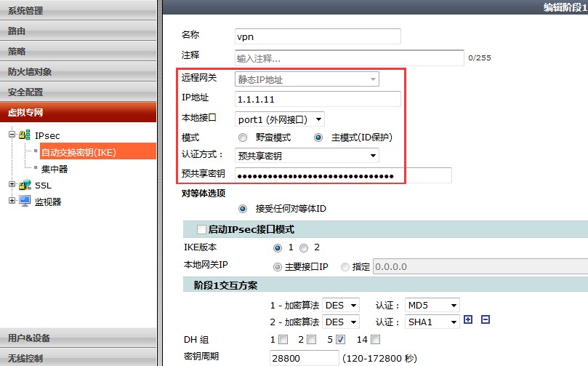Viewport: 588px width, 366px height.
Task: Expand the 监视器 tree node
Action: coord(12,201)
